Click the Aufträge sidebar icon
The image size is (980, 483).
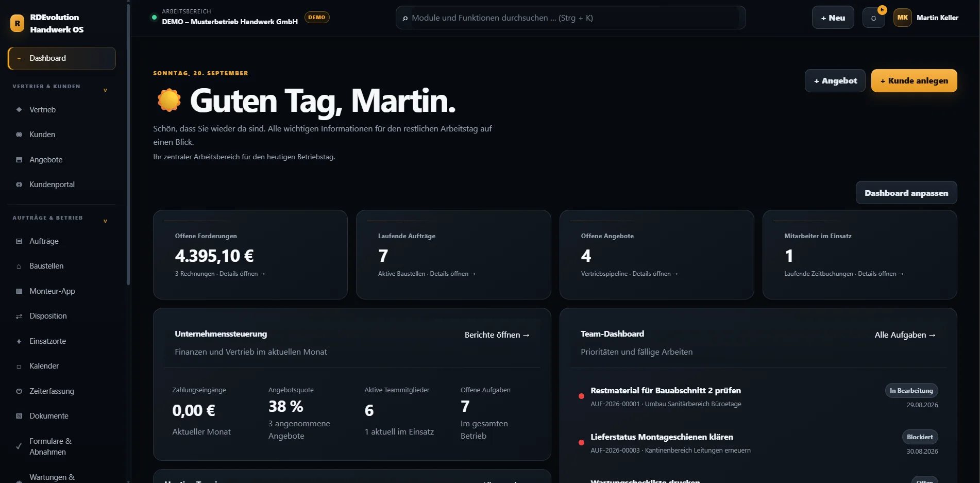pos(19,241)
